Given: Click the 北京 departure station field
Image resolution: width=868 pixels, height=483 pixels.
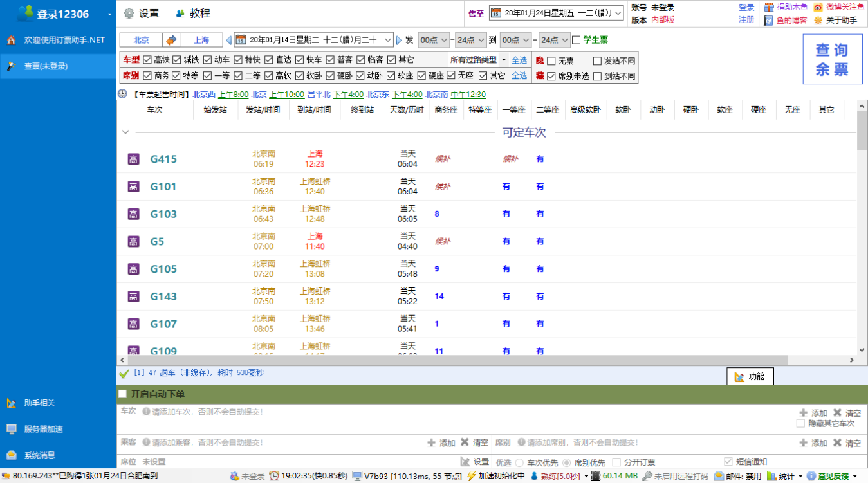Looking at the screenshot, I should 142,40.
